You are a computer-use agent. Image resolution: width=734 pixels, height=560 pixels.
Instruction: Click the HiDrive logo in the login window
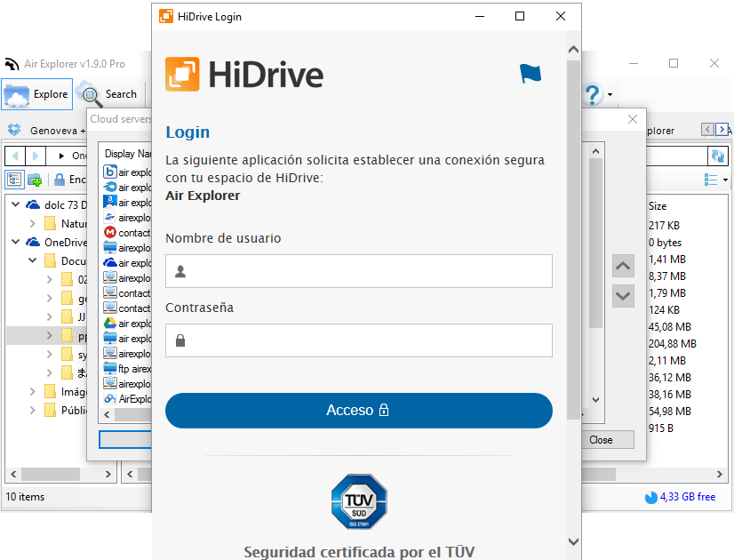click(244, 74)
